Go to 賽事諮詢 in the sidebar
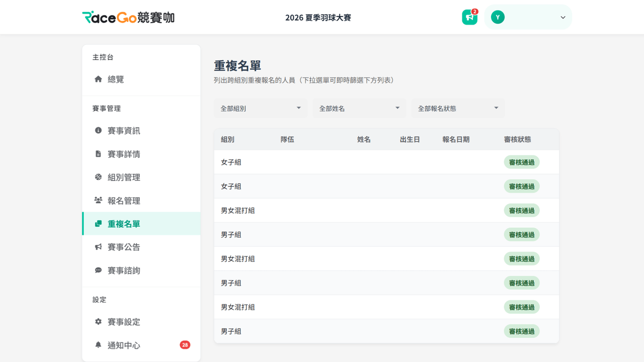 click(141, 270)
